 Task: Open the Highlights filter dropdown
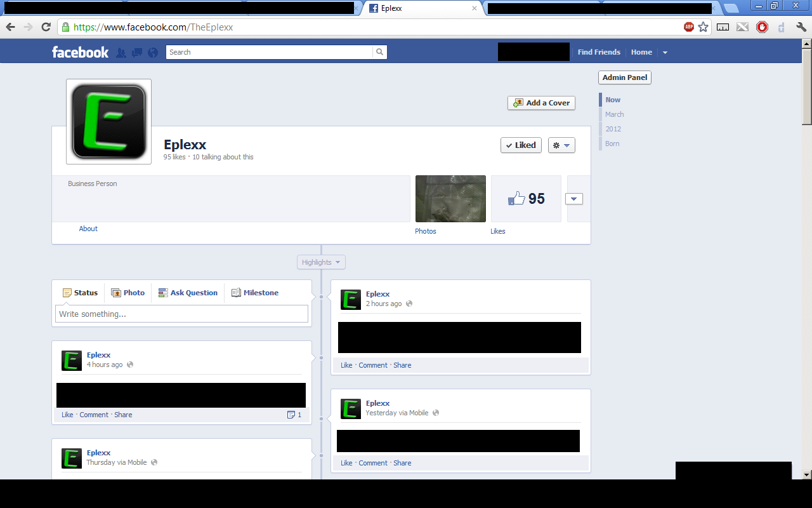pyautogui.click(x=321, y=262)
